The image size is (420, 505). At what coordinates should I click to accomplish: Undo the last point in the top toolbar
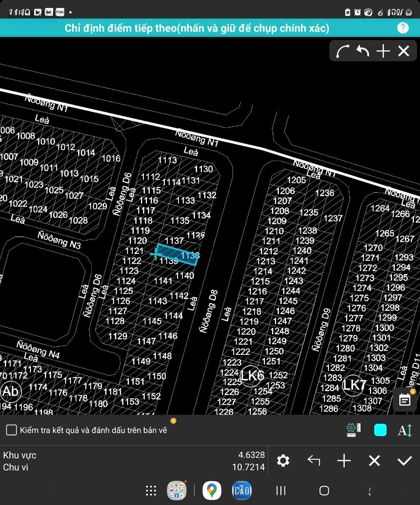pos(363,51)
